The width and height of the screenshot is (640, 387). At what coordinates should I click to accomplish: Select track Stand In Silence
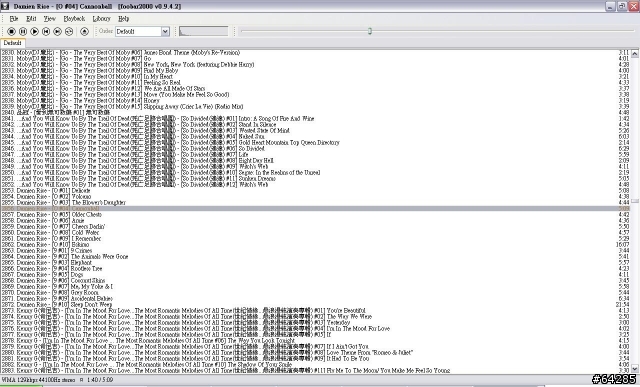(x=315, y=125)
